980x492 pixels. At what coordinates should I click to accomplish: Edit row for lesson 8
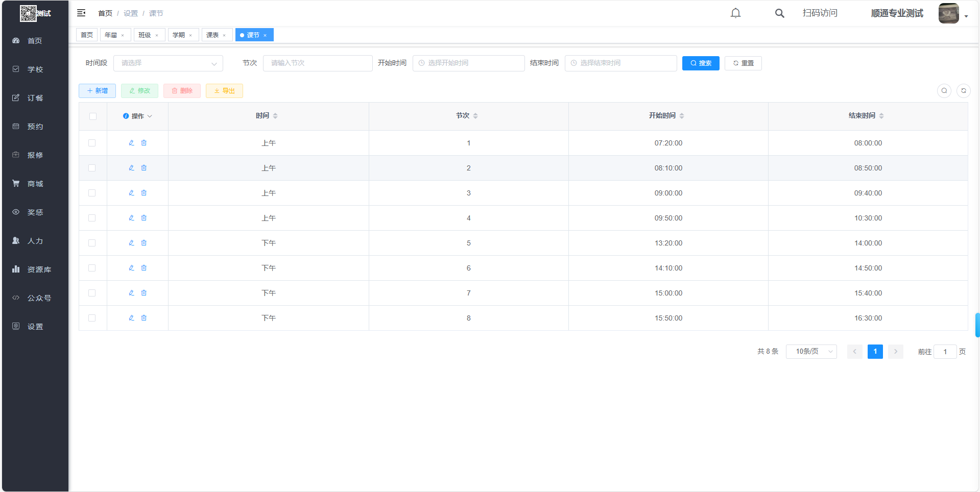tap(131, 318)
